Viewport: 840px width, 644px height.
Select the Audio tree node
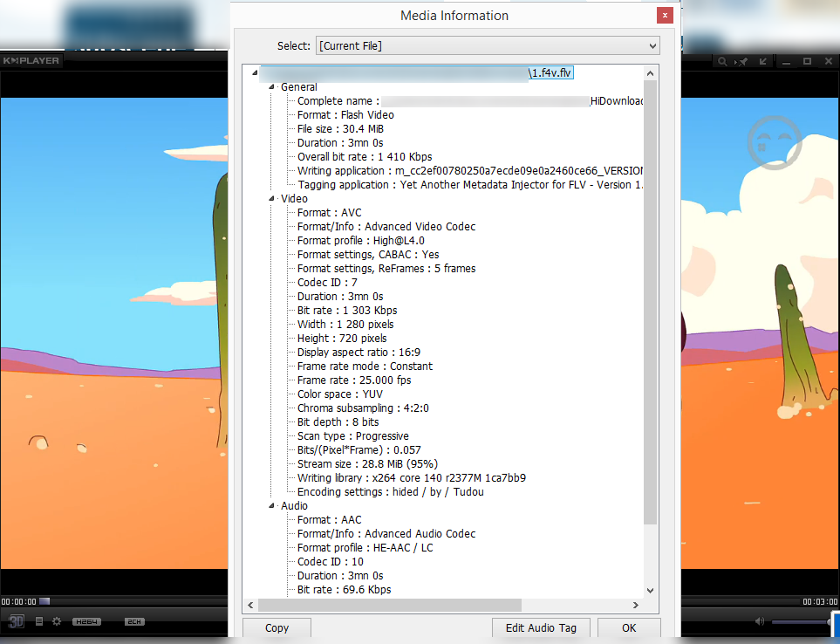click(x=294, y=506)
